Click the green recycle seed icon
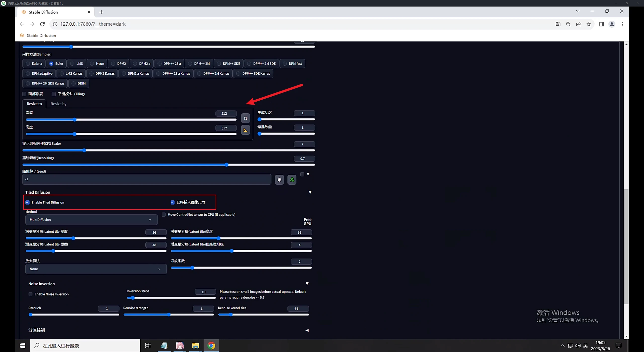Viewport: 644px width, 352px height. coord(292,180)
